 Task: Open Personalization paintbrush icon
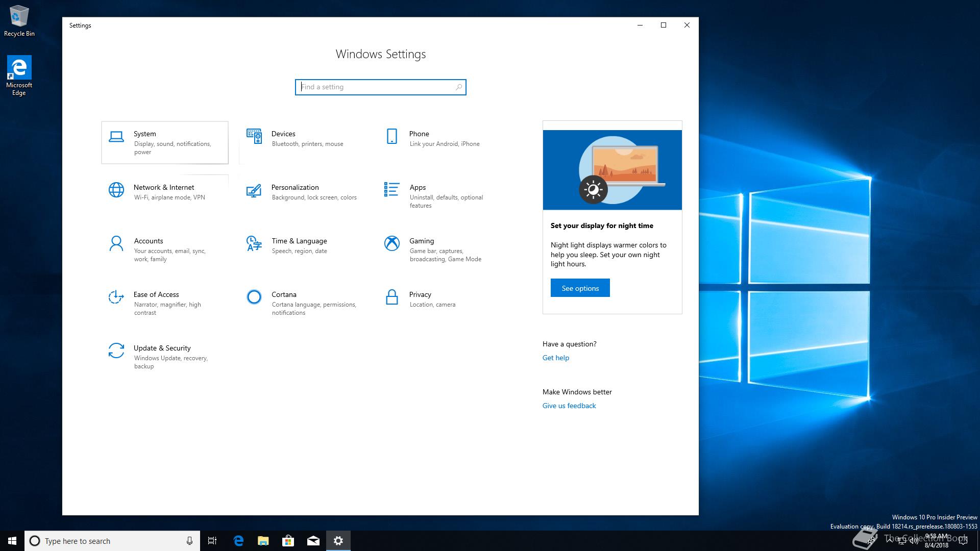(254, 190)
